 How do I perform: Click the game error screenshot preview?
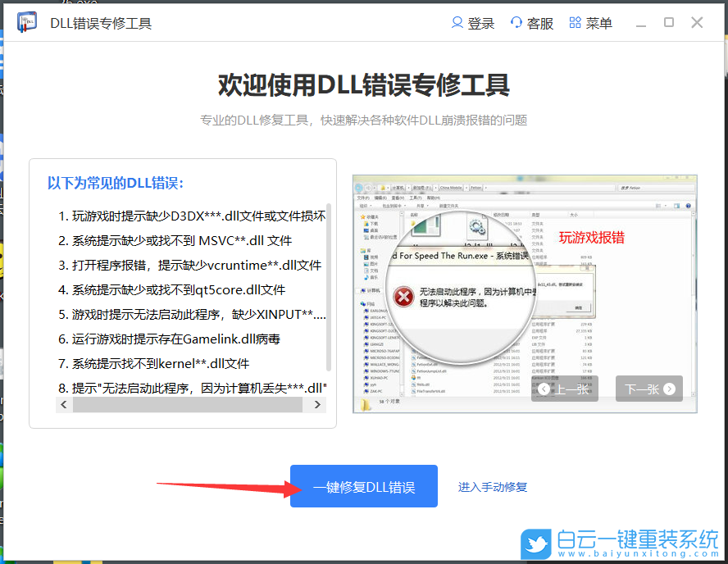tap(525, 291)
